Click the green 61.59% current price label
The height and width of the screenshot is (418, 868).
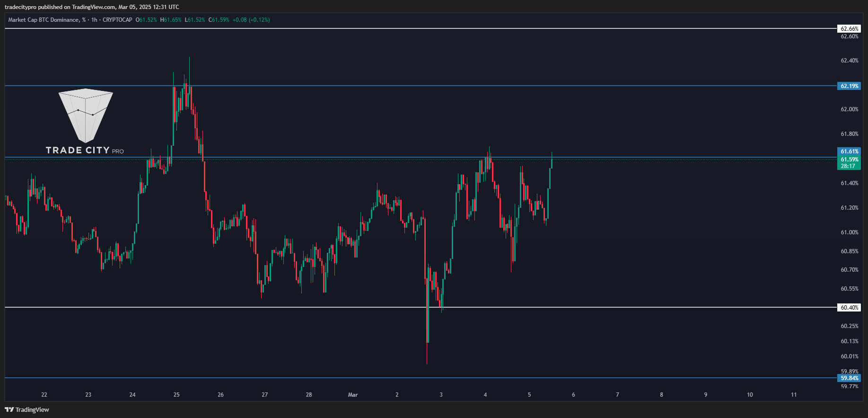coord(849,160)
